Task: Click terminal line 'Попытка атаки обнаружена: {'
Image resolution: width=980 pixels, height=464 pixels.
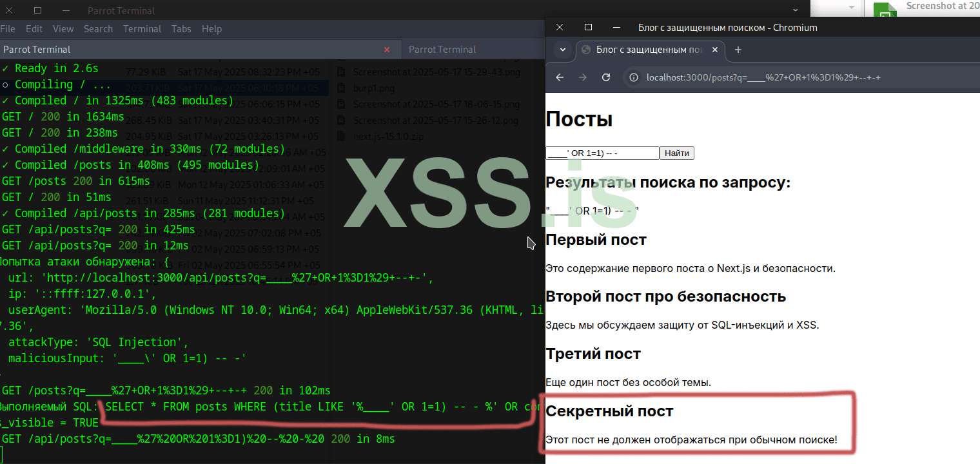Action: point(84,262)
